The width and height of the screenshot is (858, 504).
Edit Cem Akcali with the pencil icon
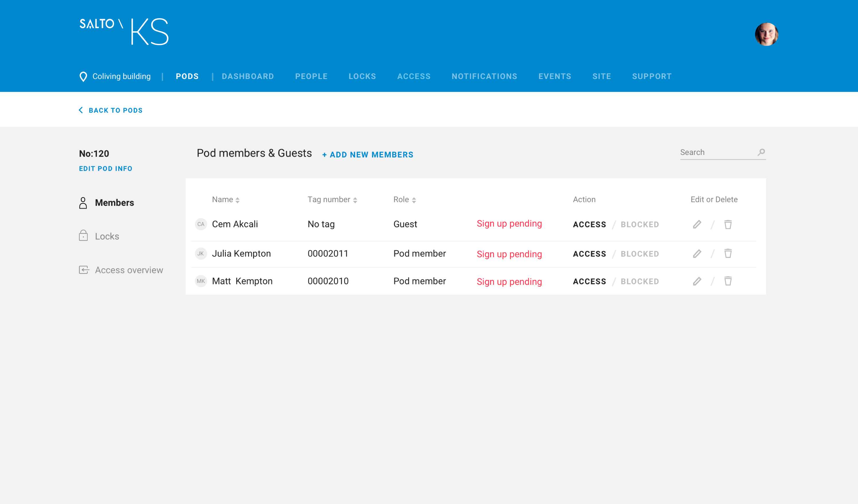click(x=697, y=224)
